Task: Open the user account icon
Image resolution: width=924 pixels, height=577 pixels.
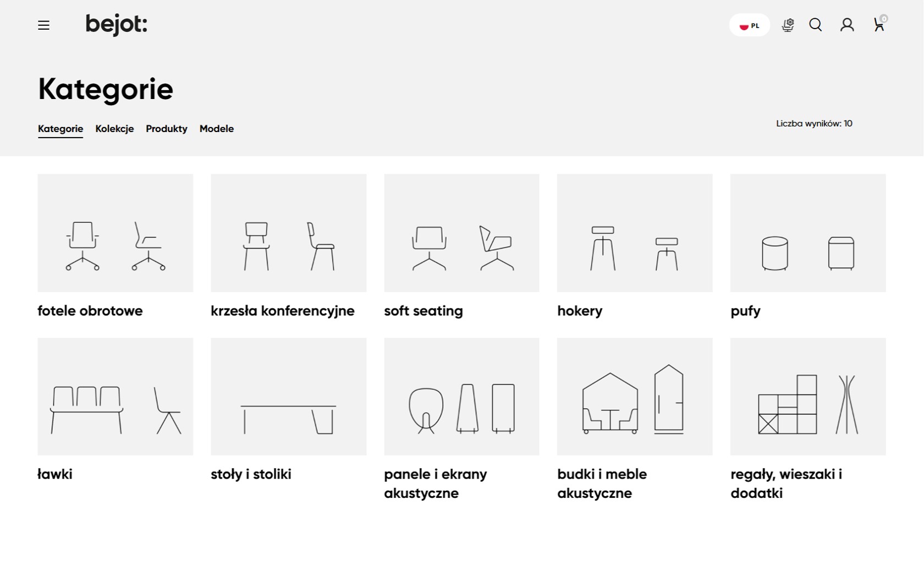Action: [x=847, y=25]
